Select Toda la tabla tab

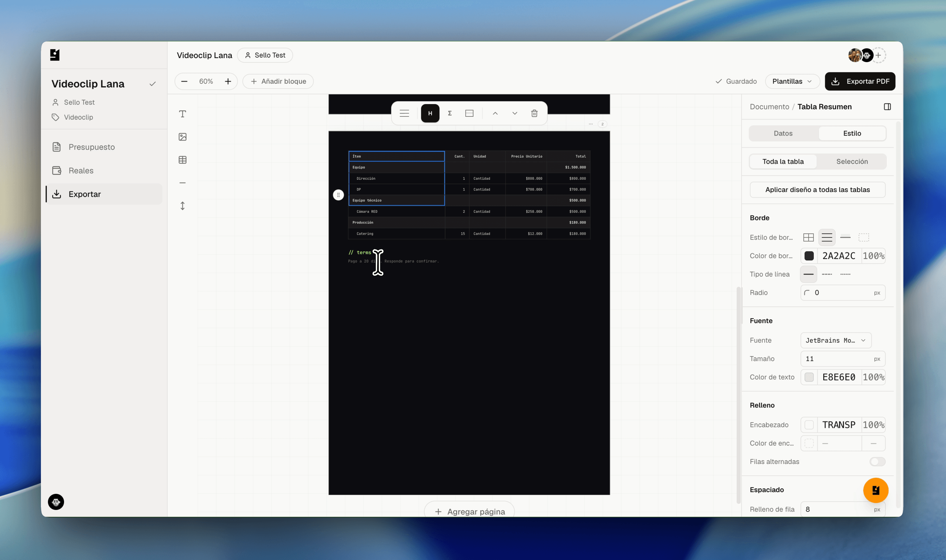point(783,161)
